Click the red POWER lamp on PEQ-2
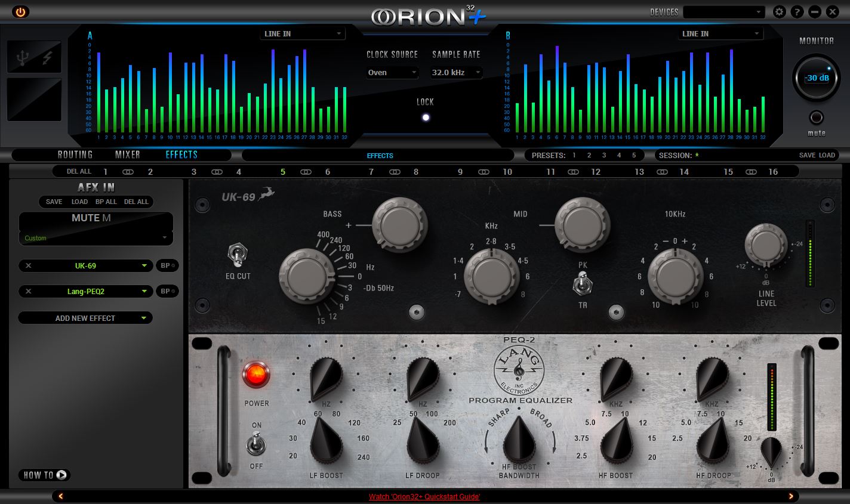This screenshot has width=850, height=504. [x=256, y=375]
